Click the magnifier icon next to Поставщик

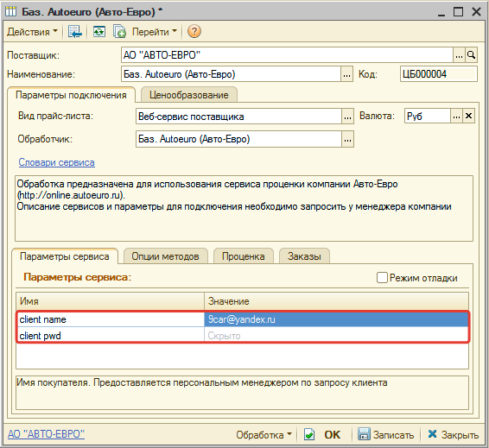pyautogui.click(x=471, y=55)
